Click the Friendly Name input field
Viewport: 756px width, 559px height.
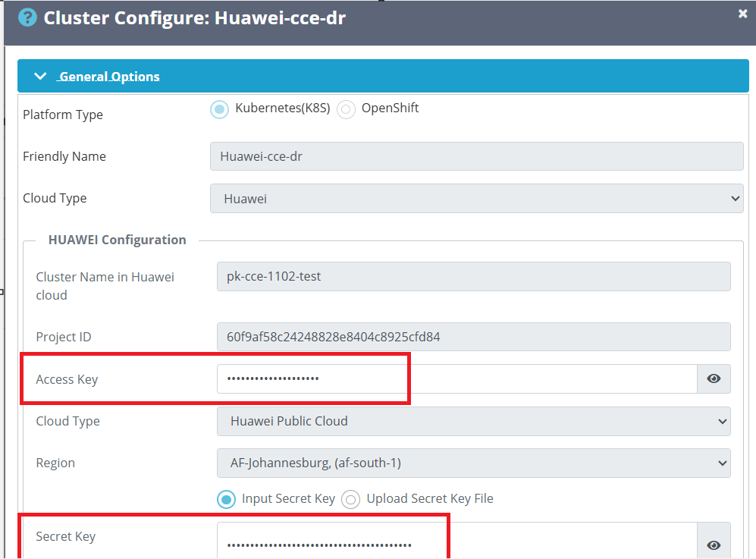pos(476,156)
